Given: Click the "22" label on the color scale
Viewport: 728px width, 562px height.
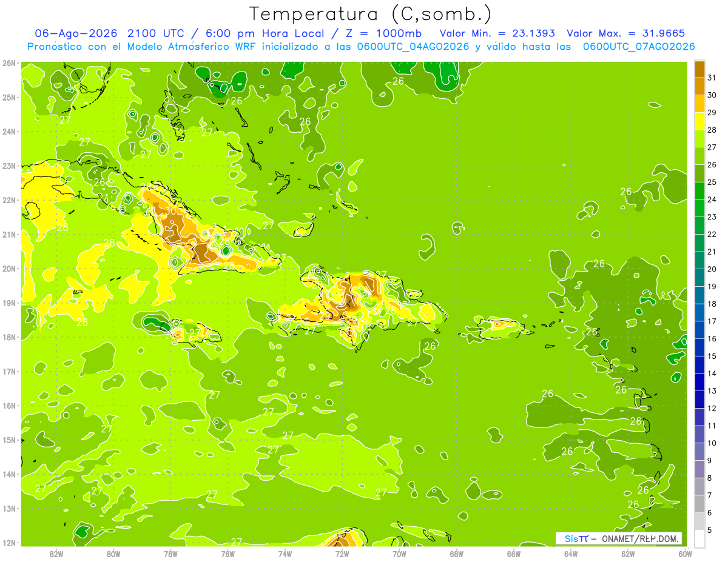Looking at the screenshot, I should tap(712, 235).
